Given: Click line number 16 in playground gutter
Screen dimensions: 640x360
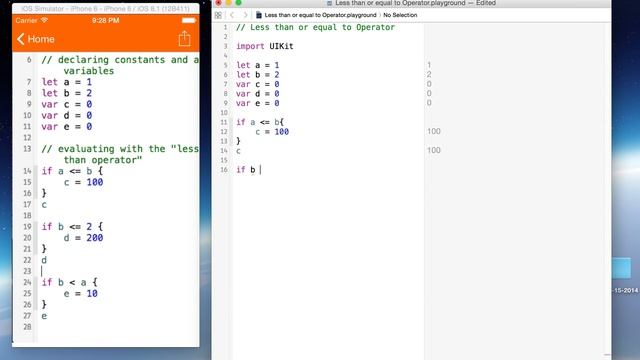Looking at the screenshot, I should (x=224, y=170).
